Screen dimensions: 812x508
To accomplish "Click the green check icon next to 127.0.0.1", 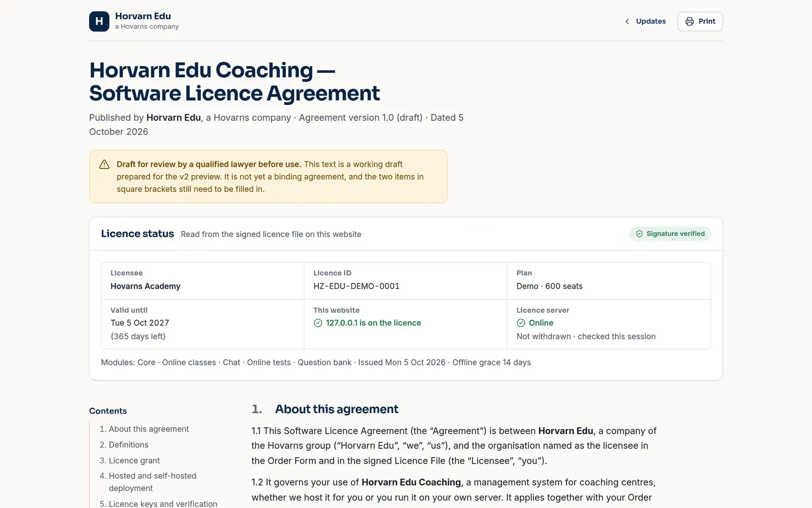I will click(318, 323).
